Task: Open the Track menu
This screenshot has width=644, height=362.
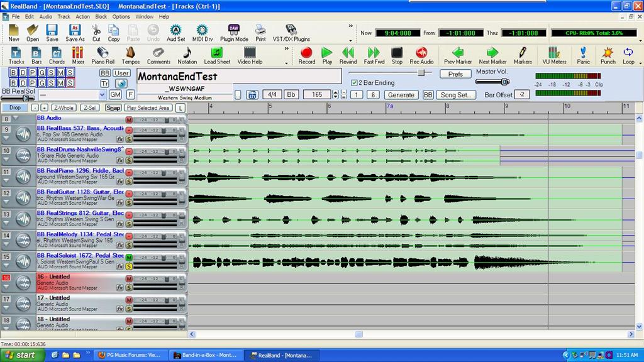Action: 64,17
